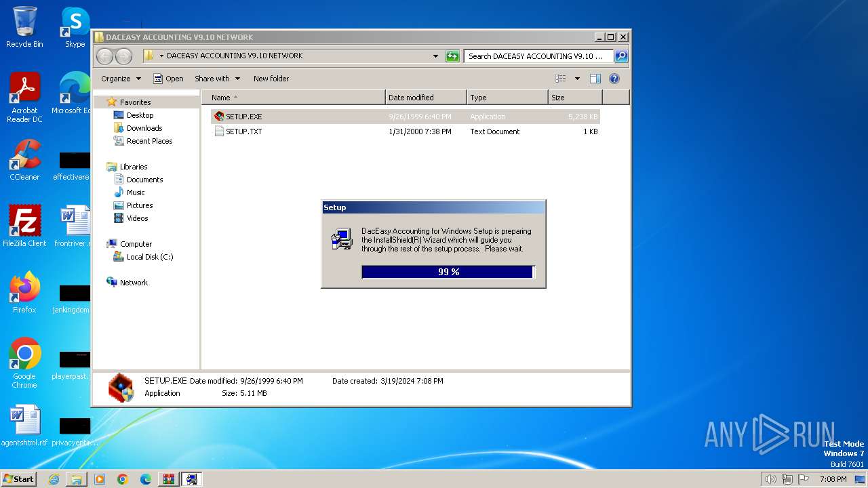Open Music library in navigation pane

[136, 192]
